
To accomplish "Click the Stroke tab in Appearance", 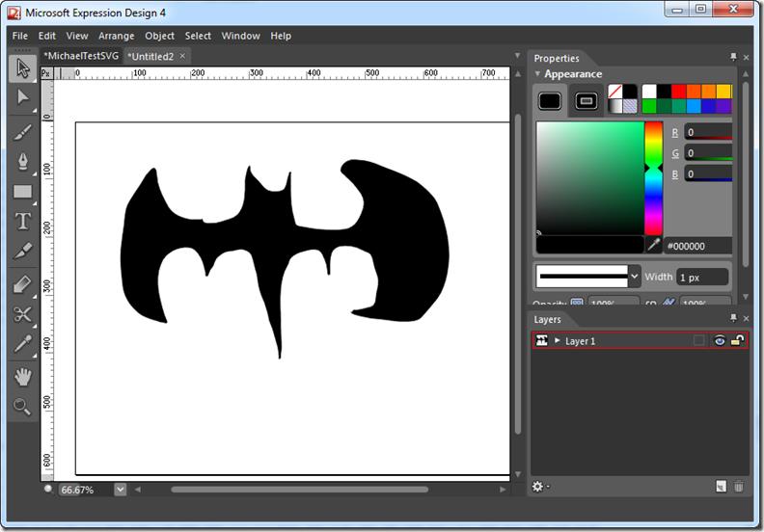I will point(587,101).
